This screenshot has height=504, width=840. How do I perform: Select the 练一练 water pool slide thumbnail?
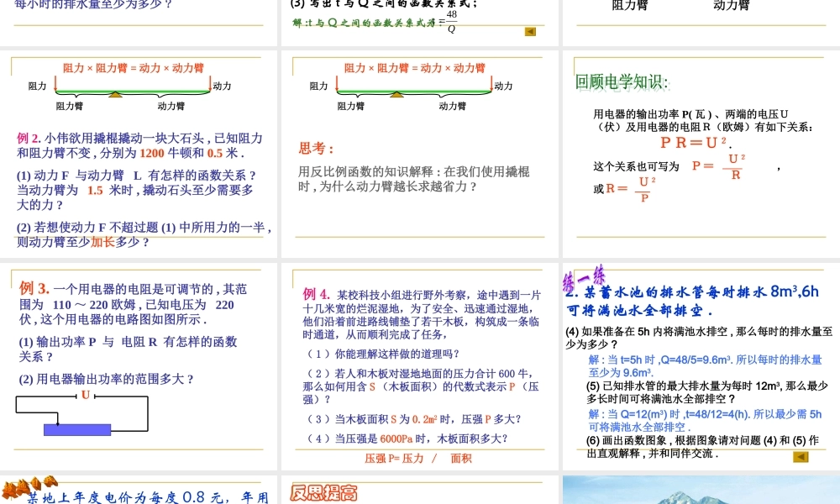[x=701, y=366]
